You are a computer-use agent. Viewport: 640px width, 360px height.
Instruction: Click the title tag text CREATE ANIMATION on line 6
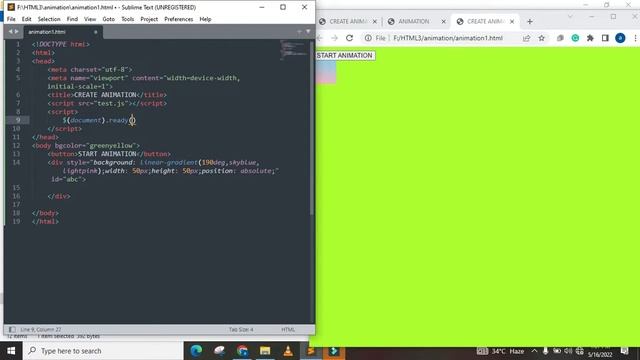105,95
